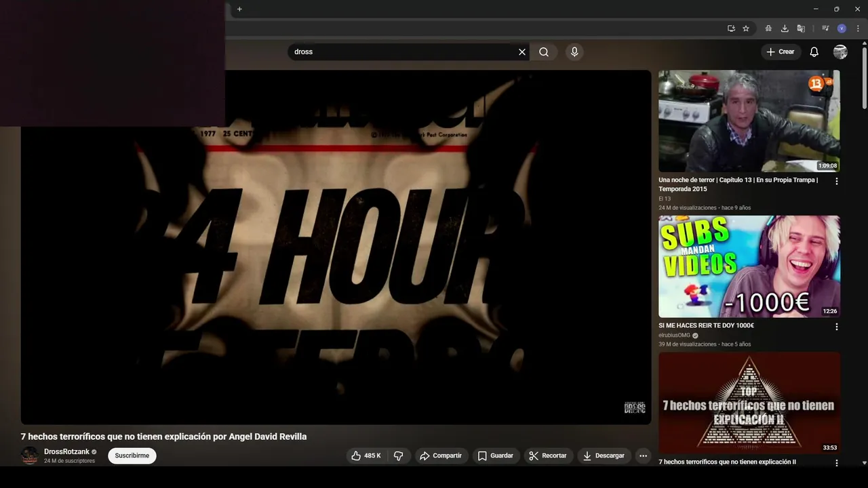The width and height of the screenshot is (868, 488).
Task: Open options menu for "explicación II" video
Action: click(836, 463)
